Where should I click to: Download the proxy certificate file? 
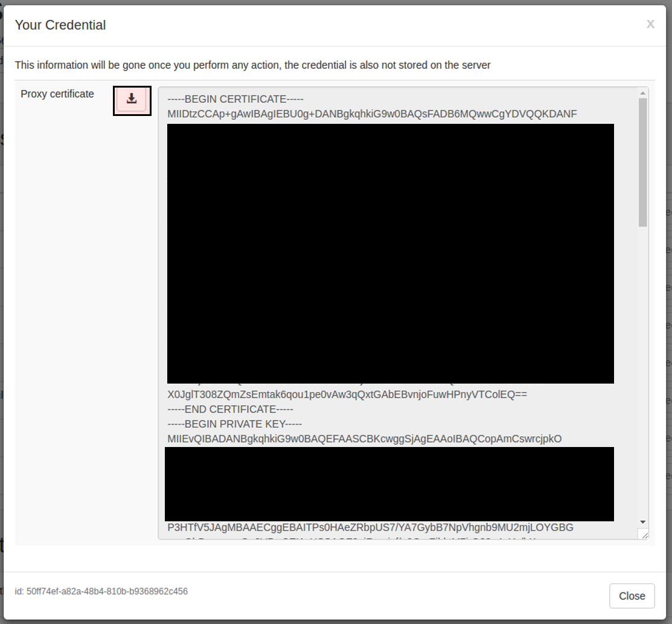click(x=132, y=101)
